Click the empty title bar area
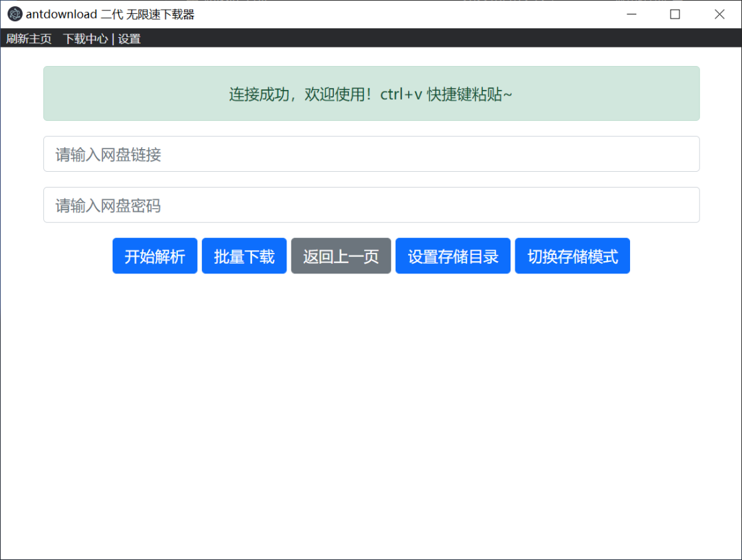The image size is (742, 560). pyautogui.click(x=412, y=14)
